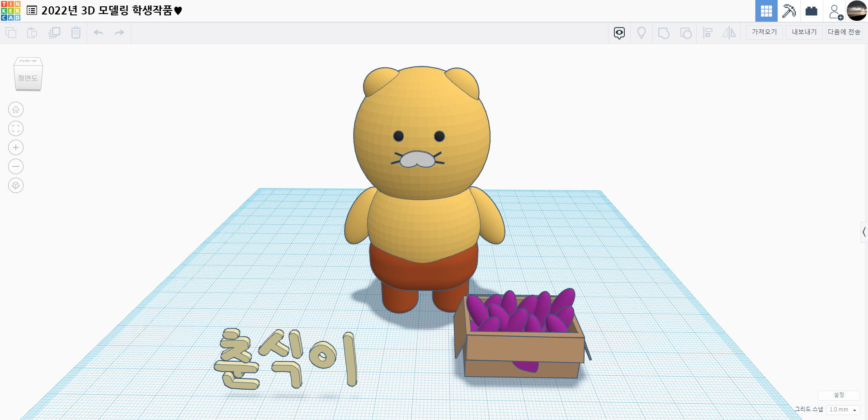Zoom in with the plus button
Screen dimensions: 868x420
tap(16, 147)
